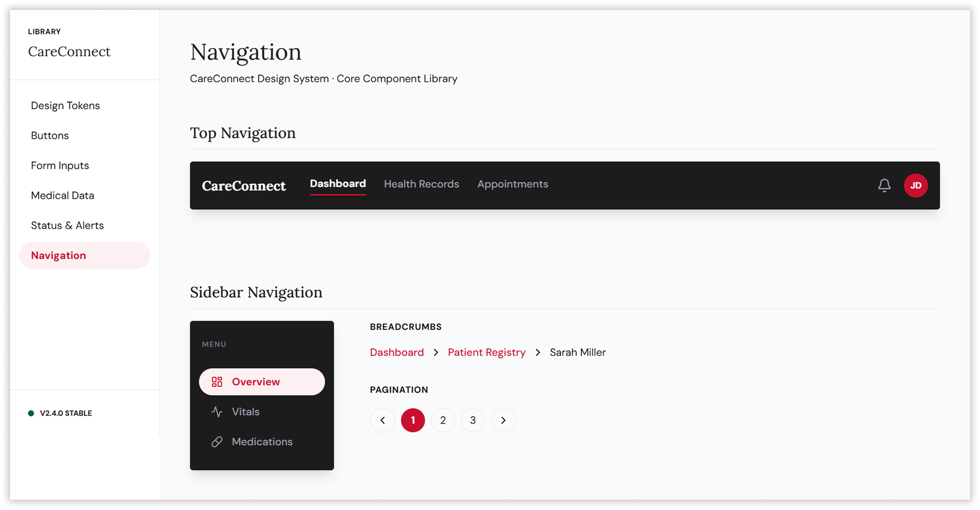The width and height of the screenshot is (980, 510).
Task: Navigate to Form Inputs section
Action: click(60, 165)
